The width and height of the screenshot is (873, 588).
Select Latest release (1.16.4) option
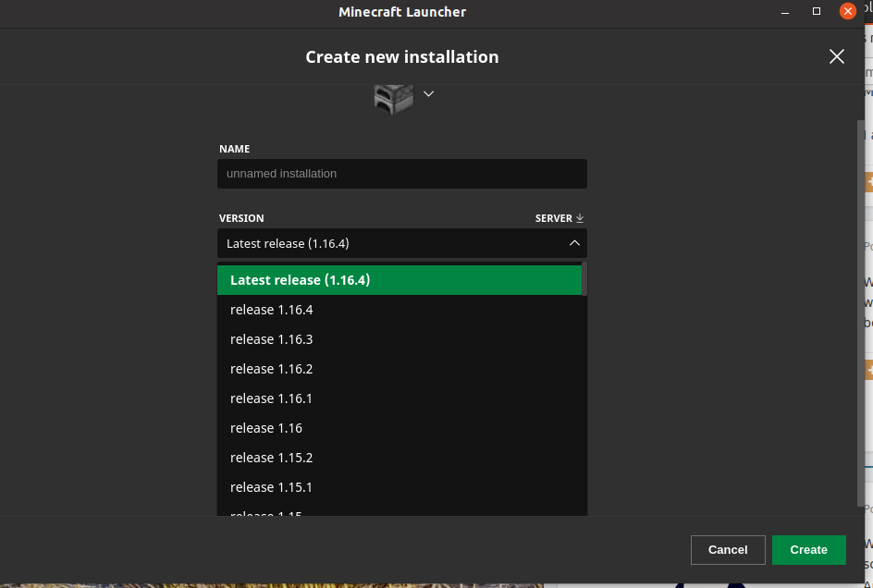400,280
